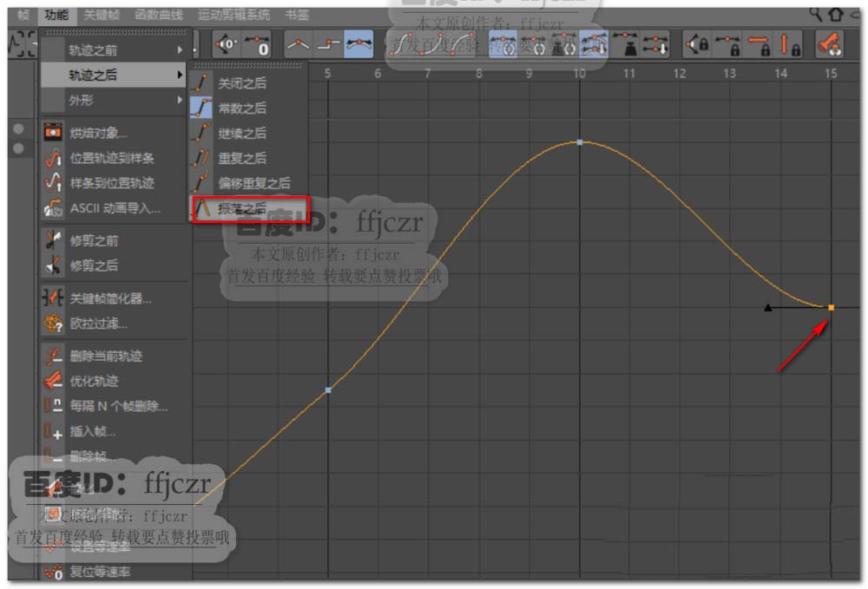Click 修剪之前 trim command
Viewport: 868px width, 589px height.
114,240
